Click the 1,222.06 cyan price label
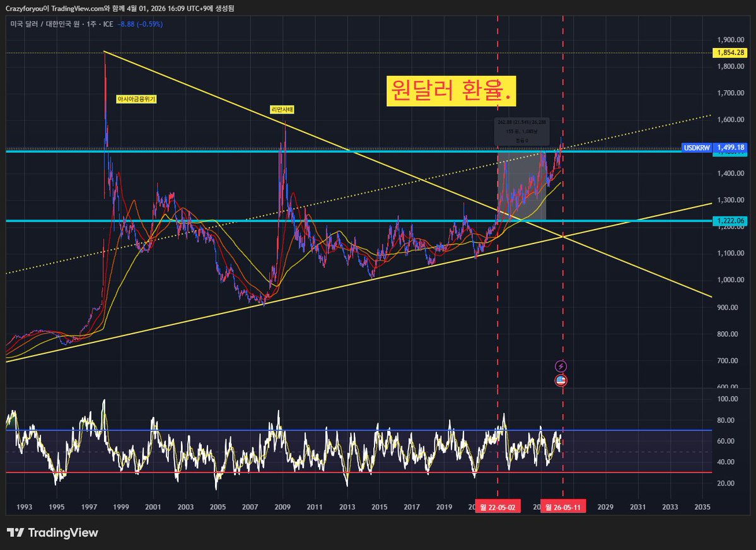 tap(730, 221)
